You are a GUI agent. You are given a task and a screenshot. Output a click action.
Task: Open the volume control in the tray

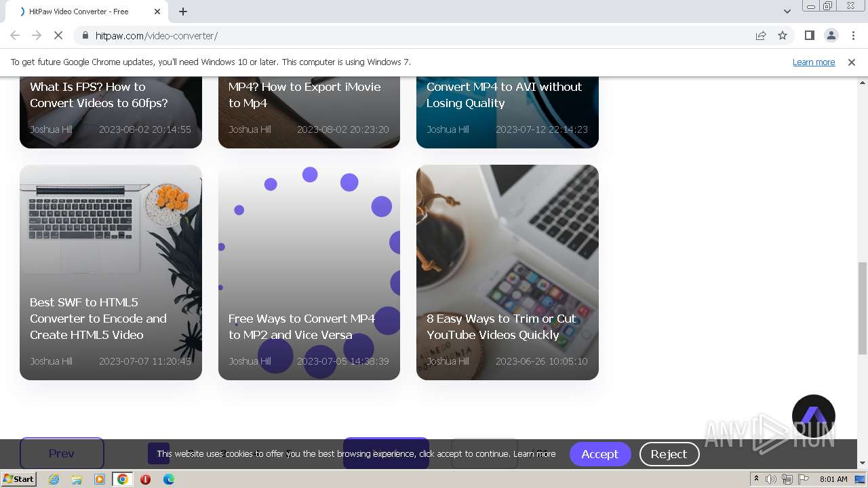pos(771,479)
